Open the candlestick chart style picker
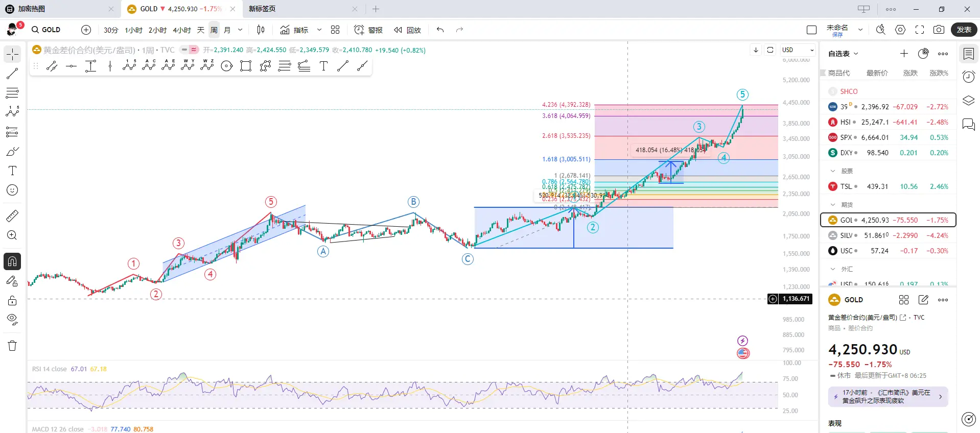 (x=261, y=30)
